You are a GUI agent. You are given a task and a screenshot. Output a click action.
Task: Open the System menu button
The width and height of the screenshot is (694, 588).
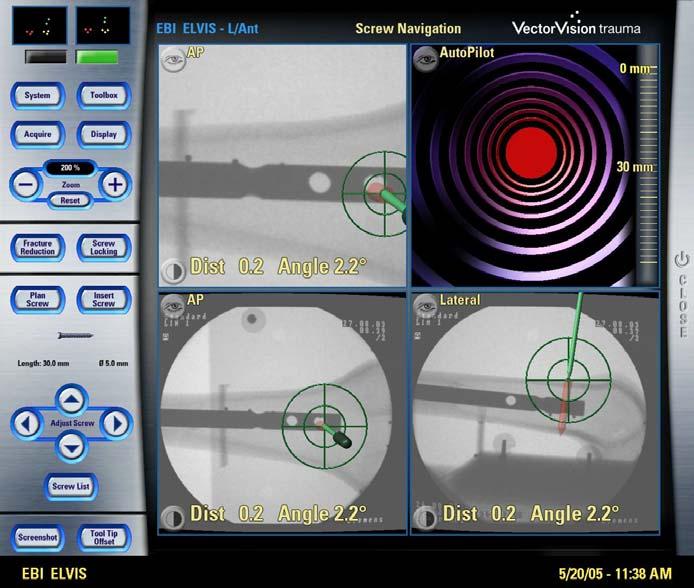click(x=38, y=96)
